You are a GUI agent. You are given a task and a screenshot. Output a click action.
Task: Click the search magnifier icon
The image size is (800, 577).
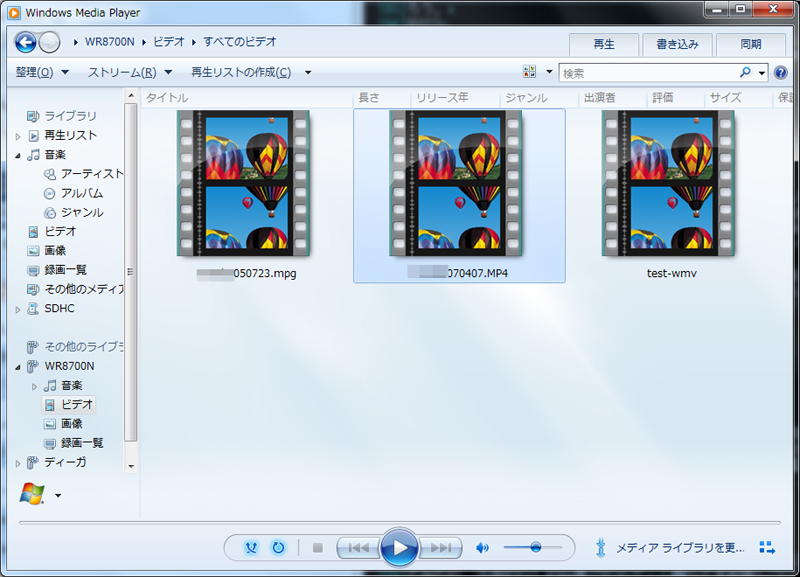745,72
